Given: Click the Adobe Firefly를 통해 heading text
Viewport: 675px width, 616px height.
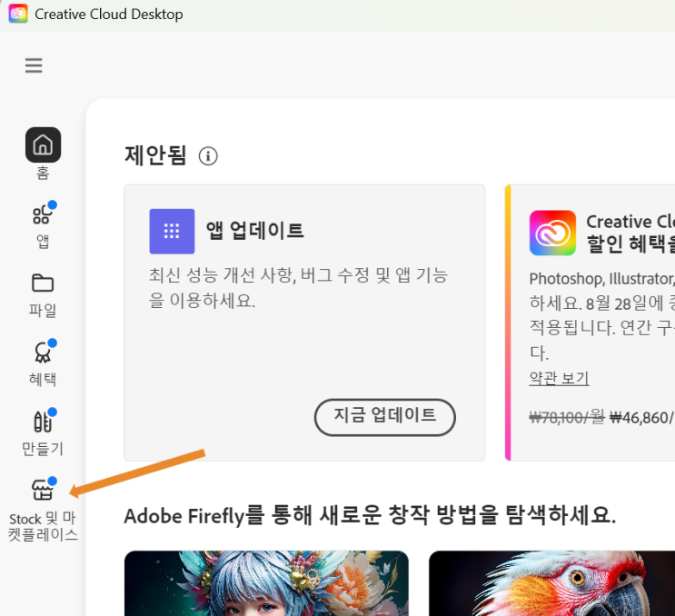Looking at the screenshot, I should (371, 515).
